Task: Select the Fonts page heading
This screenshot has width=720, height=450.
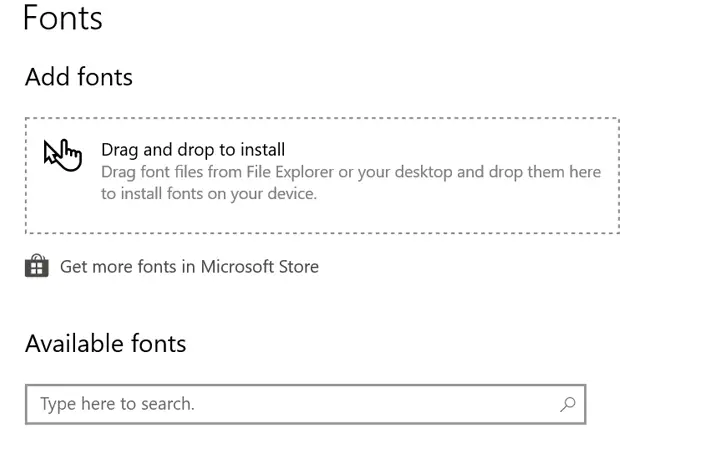Action: point(63,18)
